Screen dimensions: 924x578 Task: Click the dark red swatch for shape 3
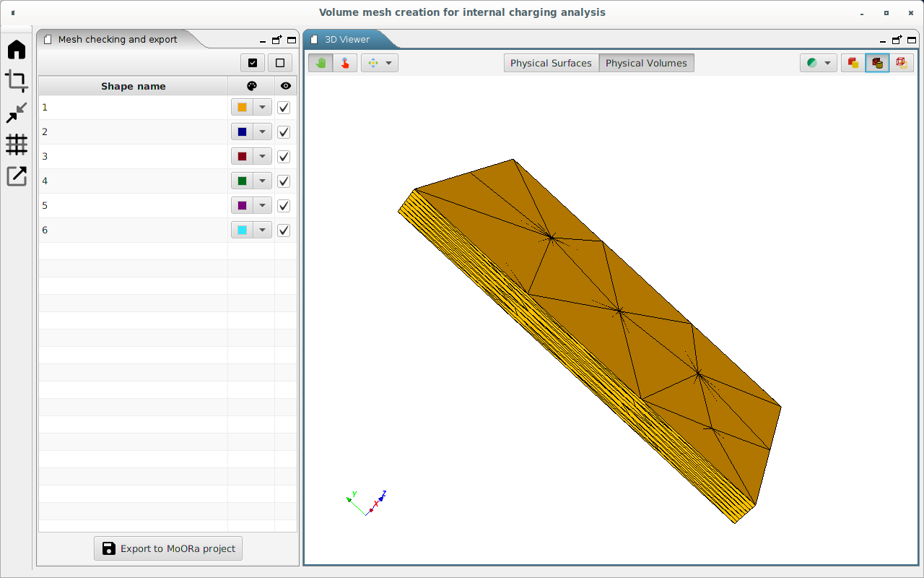pos(242,157)
